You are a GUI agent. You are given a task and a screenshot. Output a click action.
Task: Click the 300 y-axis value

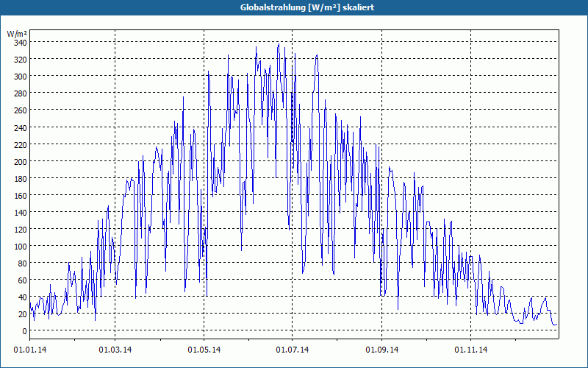coord(21,77)
